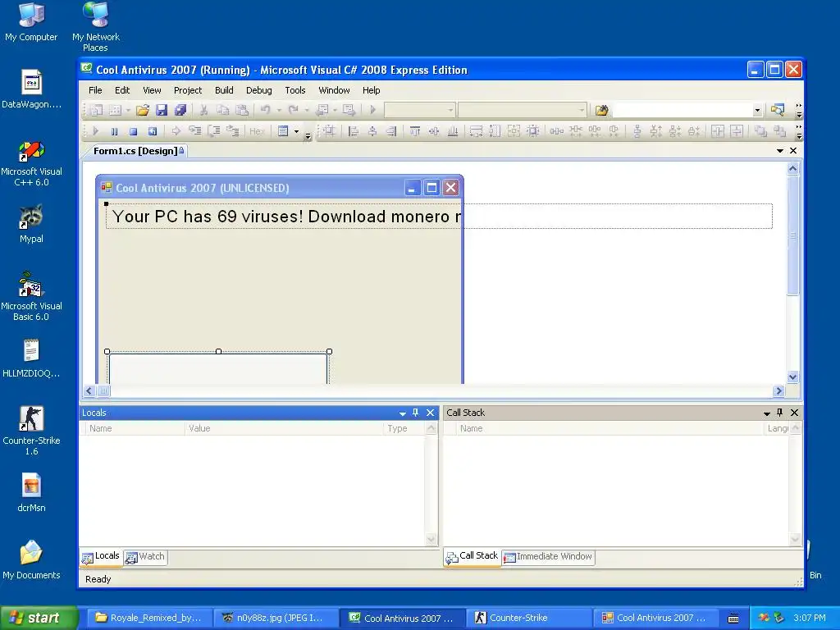Undo the last action with the toolbar arrow
Viewport: 840px width, 630px height.
pos(265,111)
